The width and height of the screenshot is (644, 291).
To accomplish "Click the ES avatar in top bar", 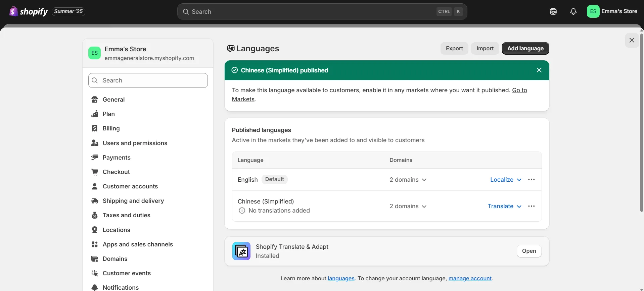I will coord(593,11).
